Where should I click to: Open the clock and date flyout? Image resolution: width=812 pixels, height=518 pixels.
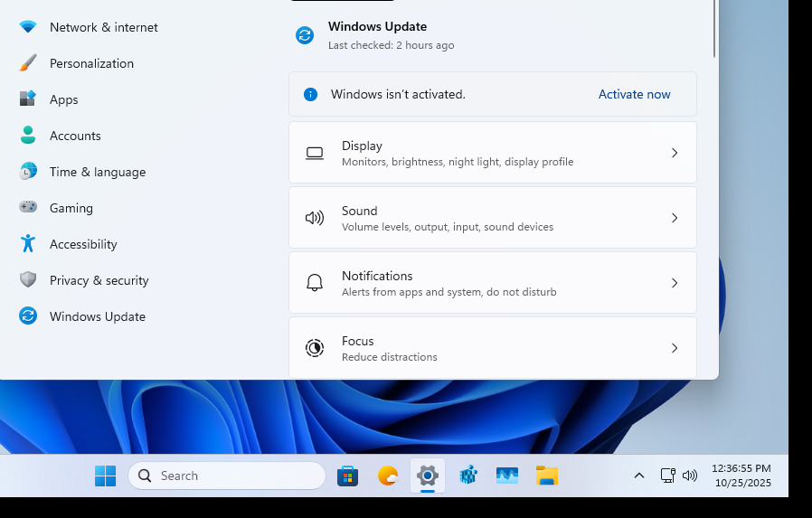741,476
